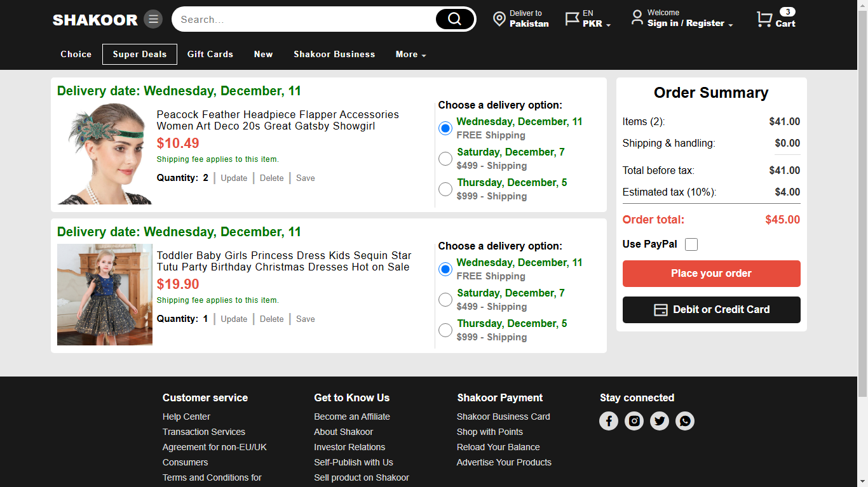The image size is (868, 487).
Task: Expand the More navigation dropdown
Action: click(410, 55)
